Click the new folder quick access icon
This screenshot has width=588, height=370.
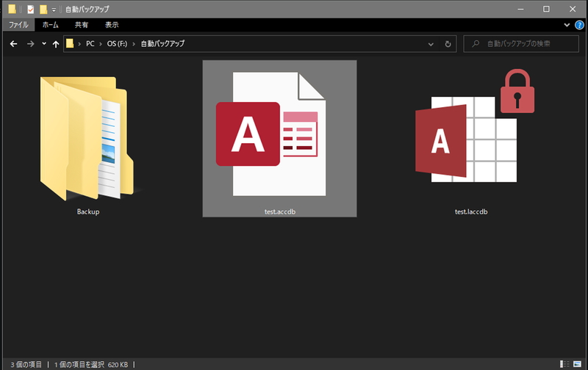43,10
